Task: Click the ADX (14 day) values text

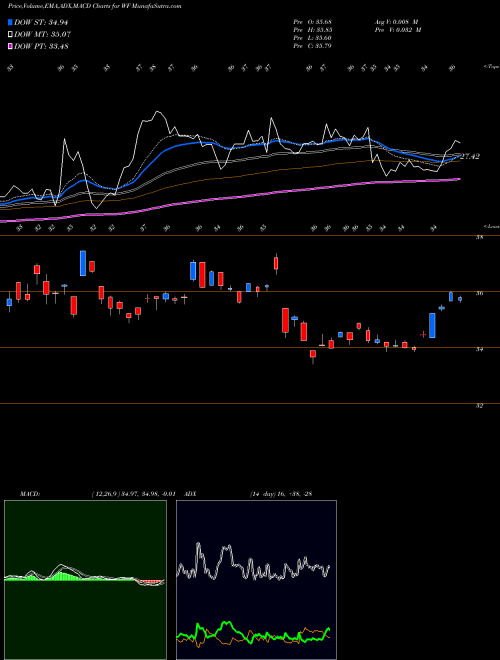Action: 281,494
